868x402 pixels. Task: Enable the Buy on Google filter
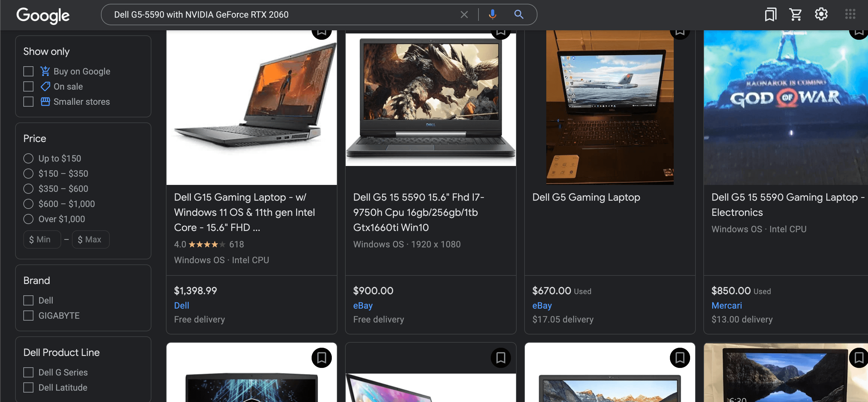click(28, 71)
